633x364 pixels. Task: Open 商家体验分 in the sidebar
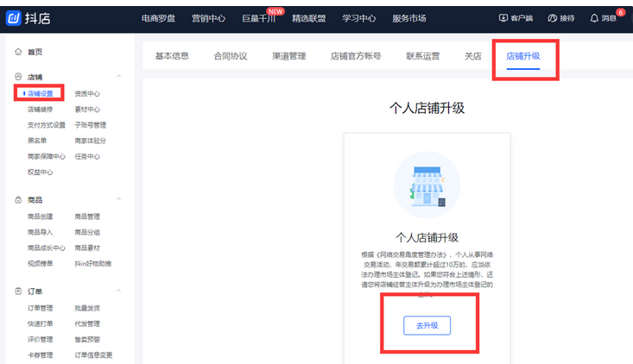(91, 141)
